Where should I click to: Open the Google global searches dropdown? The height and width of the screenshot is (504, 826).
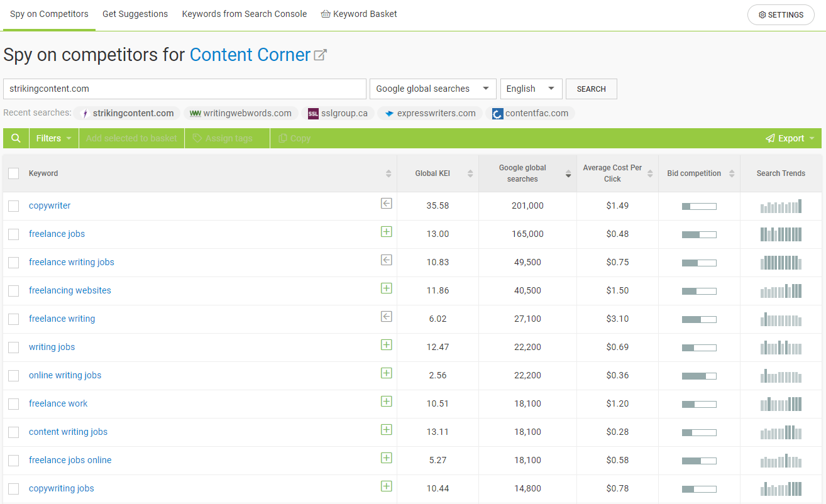432,89
